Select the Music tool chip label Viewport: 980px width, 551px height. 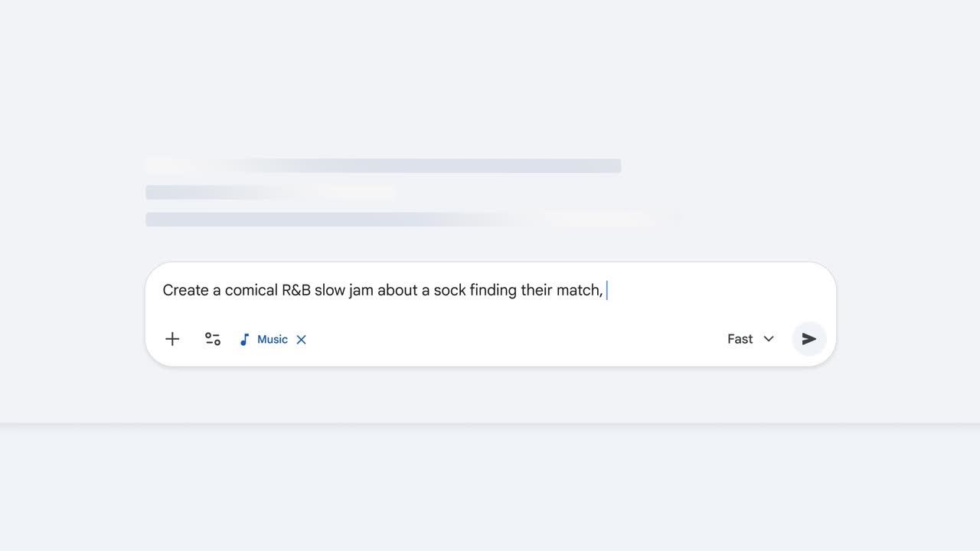point(273,340)
